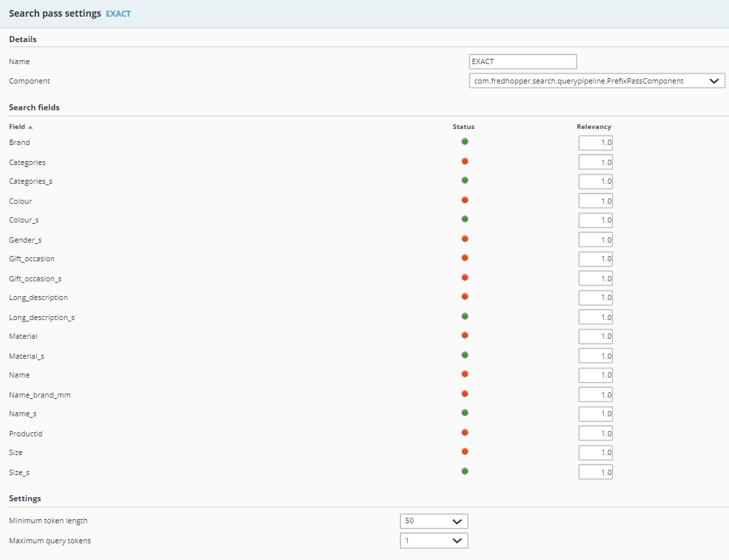This screenshot has height=560, width=729.
Task: Click the Relevancy column header
Action: click(594, 127)
